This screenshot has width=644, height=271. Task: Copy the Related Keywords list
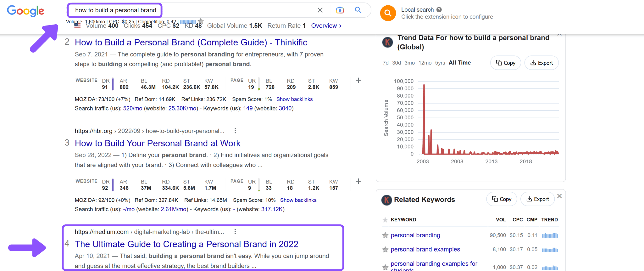click(502, 199)
